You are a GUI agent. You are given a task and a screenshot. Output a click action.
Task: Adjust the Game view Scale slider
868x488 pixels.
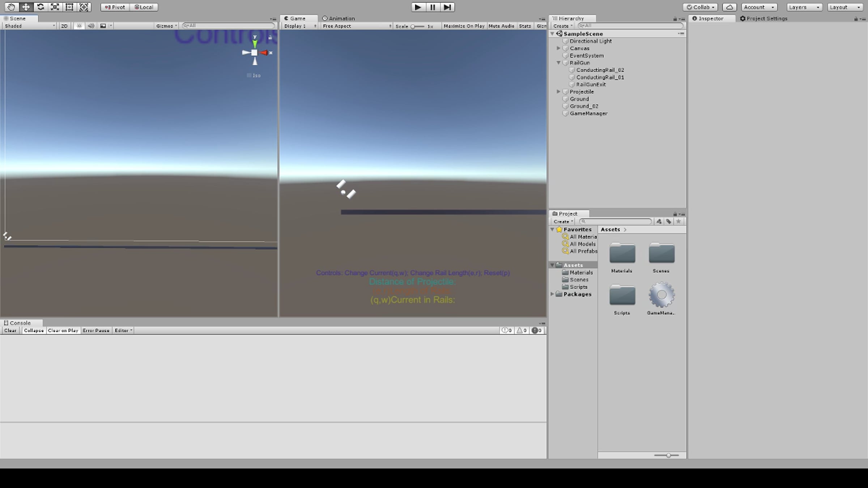click(417, 26)
